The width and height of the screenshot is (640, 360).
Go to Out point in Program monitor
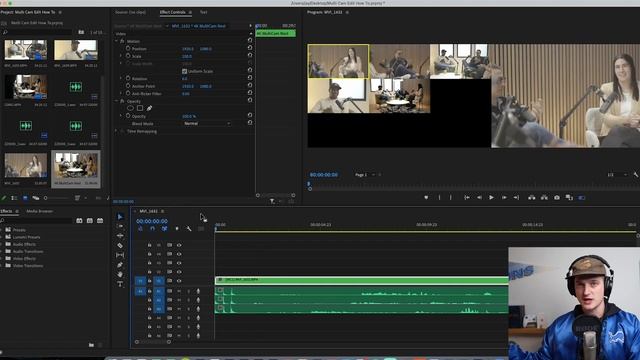pos(516,198)
